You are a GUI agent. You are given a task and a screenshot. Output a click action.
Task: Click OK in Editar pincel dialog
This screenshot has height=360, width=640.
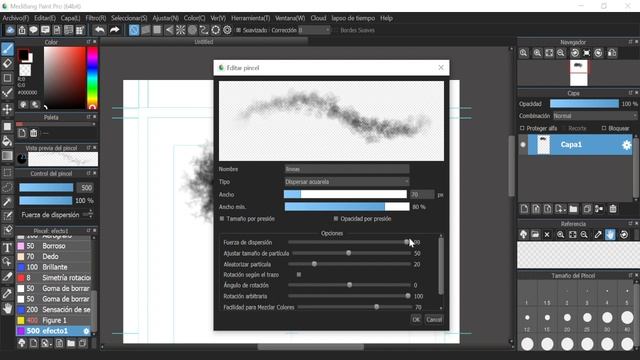pyautogui.click(x=416, y=320)
